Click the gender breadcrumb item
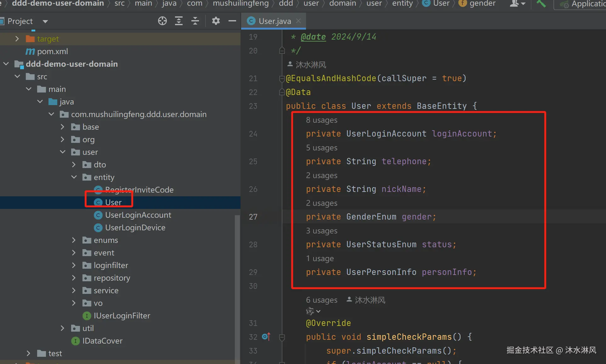Image resolution: width=606 pixels, height=364 pixels. [482, 4]
